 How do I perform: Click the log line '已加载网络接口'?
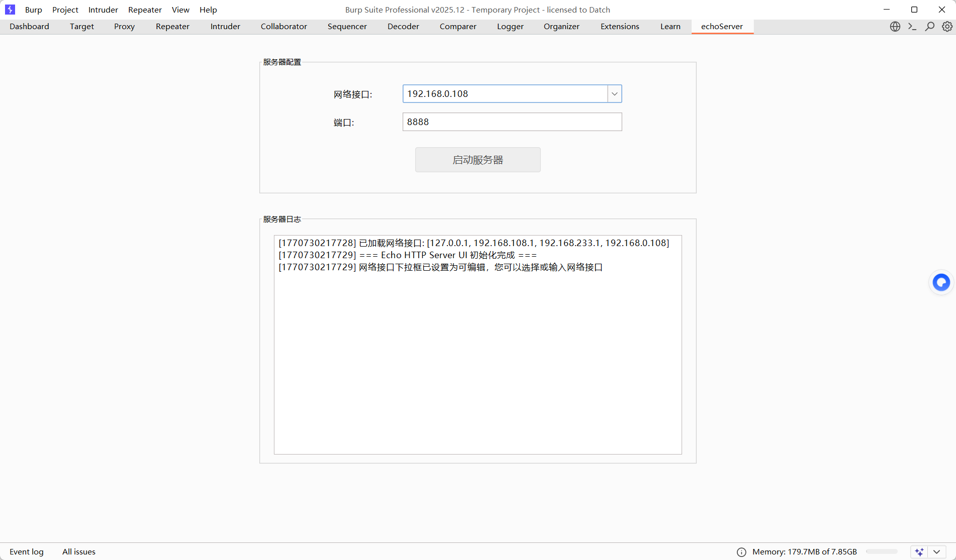pyautogui.click(x=474, y=243)
